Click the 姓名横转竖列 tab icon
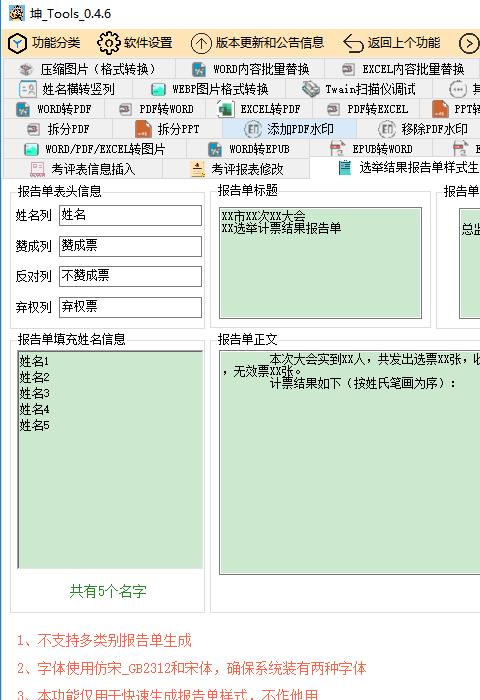 click(28, 89)
